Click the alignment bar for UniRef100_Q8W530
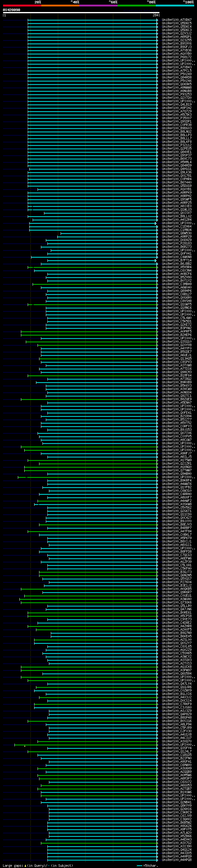 click(x=109, y=233)
